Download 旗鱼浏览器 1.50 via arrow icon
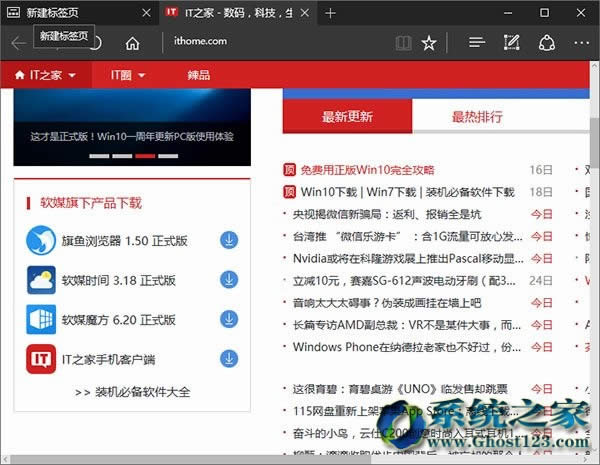600x465 pixels. tap(229, 240)
